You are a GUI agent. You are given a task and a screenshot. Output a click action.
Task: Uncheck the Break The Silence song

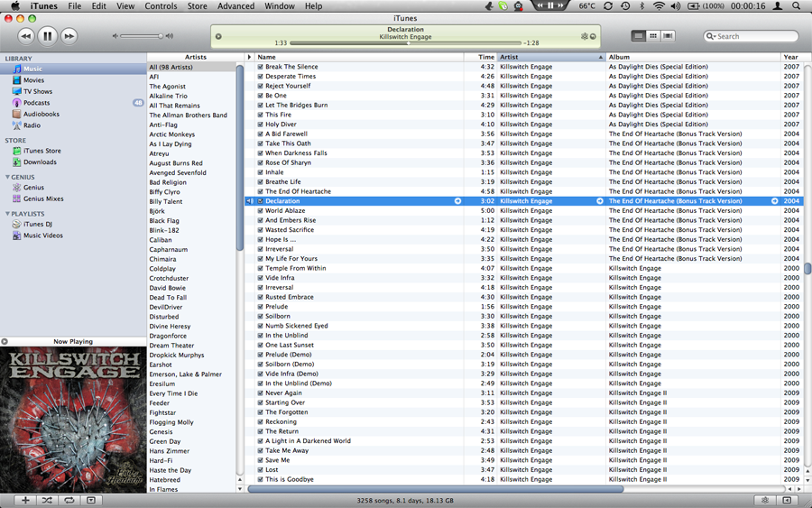coord(261,67)
